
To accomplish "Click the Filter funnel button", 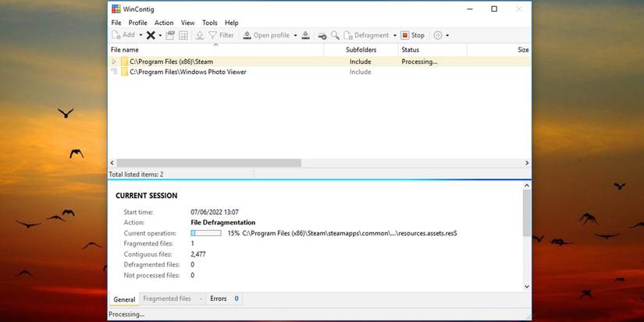I will pyautogui.click(x=221, y=35).
